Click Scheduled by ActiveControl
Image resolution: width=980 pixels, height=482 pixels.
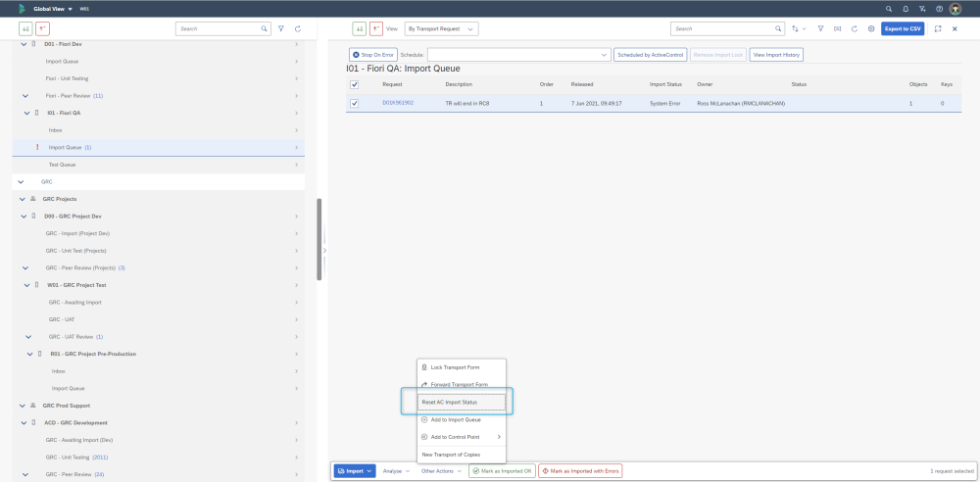tap(650, 55)
